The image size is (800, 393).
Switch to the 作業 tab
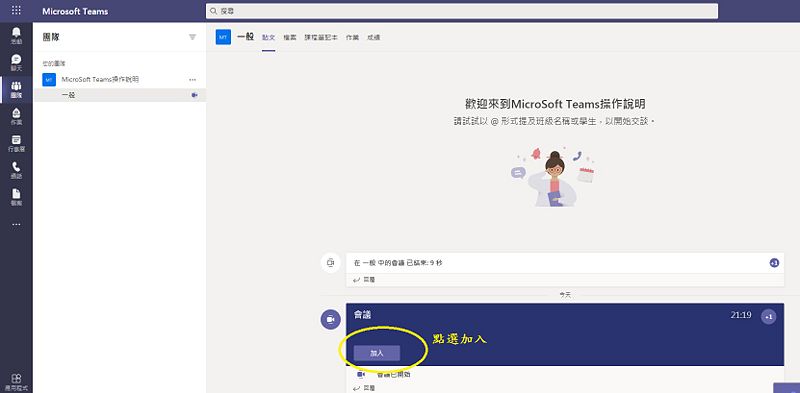[x=352, y=37]
